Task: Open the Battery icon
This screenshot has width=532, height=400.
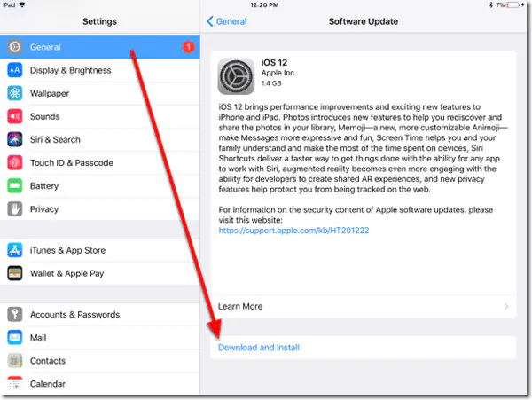Action: [x=14, y=185]
